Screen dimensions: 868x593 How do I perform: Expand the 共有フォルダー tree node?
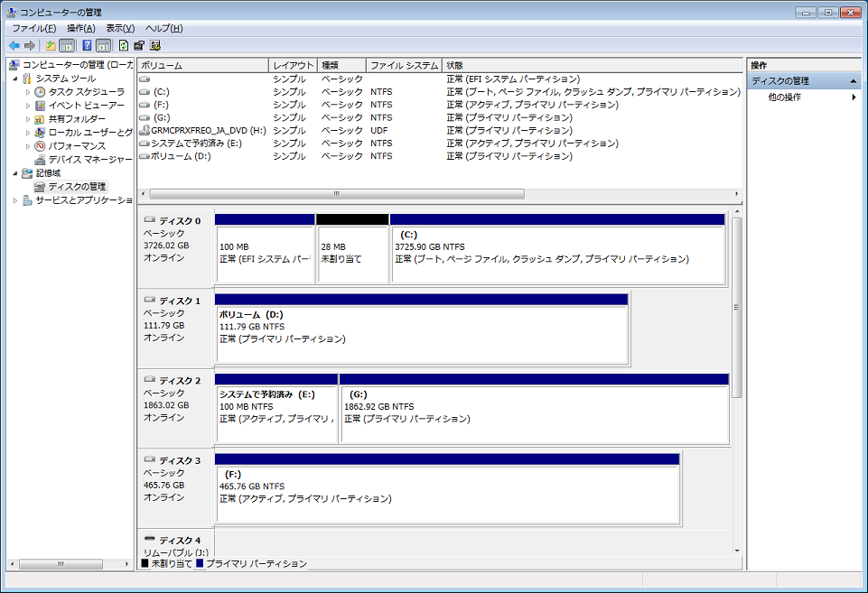tap(28, 119)
